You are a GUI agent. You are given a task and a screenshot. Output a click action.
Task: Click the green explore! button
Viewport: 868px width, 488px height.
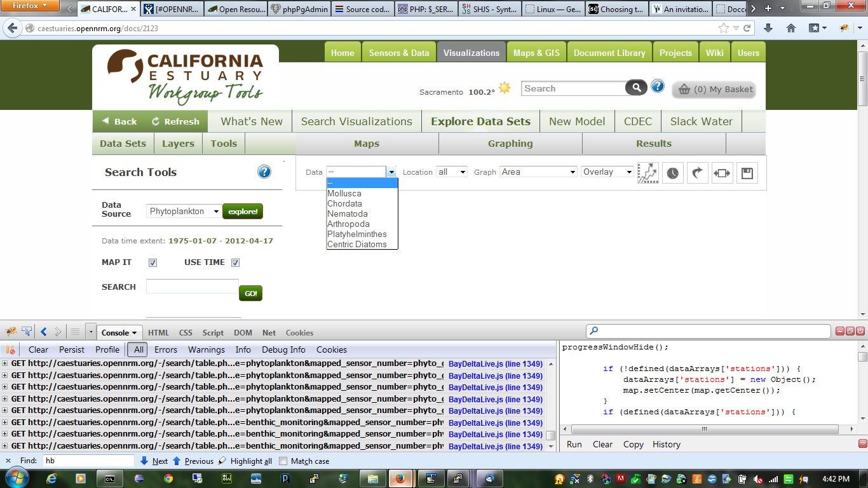[243, 212]
